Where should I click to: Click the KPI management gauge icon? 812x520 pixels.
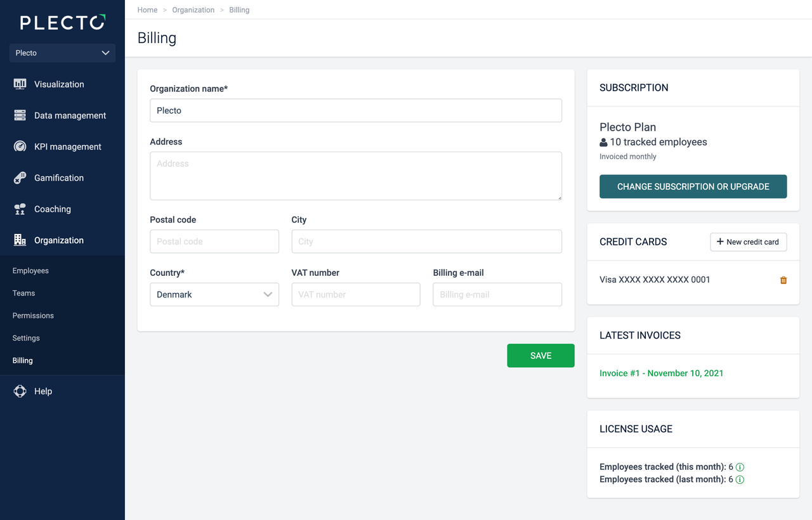point(20,146)
